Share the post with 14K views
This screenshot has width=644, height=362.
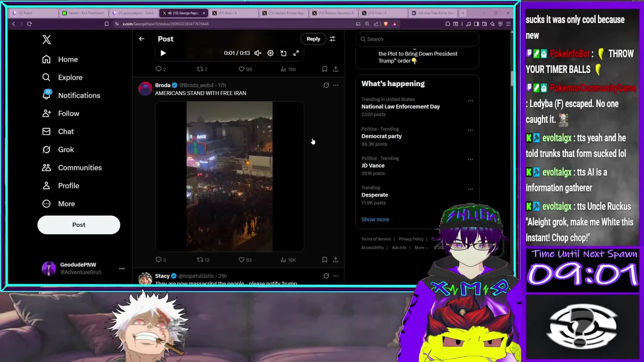click(x=336, y=69)
